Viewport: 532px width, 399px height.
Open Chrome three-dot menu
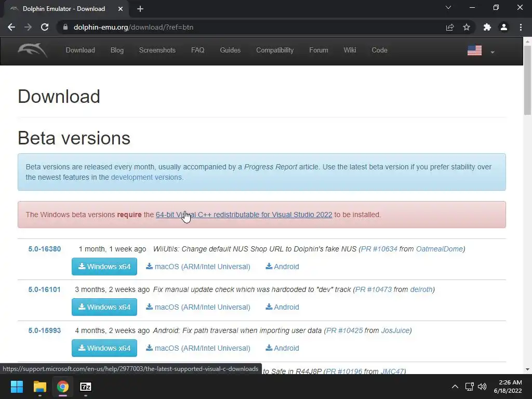(521, 27)
